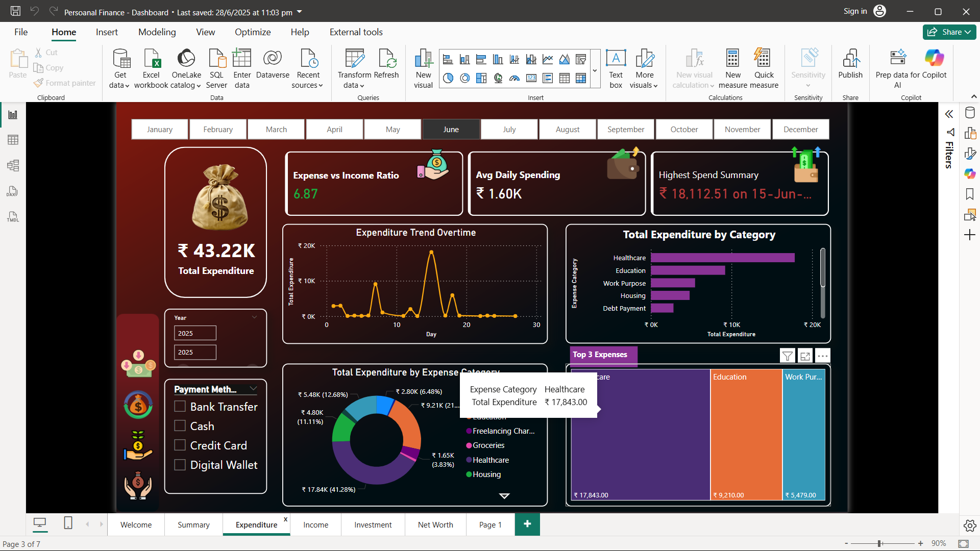
Task: Select line chart visual in gallery
Action: pyautogui.click(x=548, y=60)
